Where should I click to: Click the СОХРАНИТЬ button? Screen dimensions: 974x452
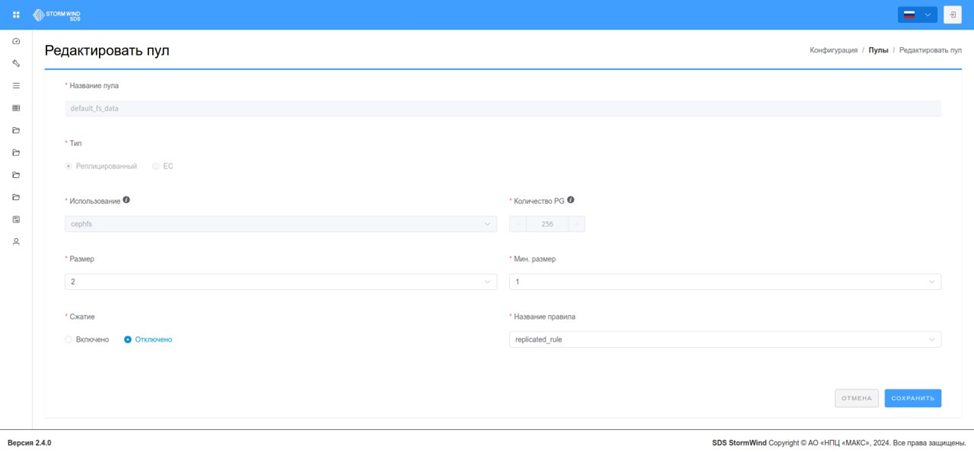(x=913, y=398)
